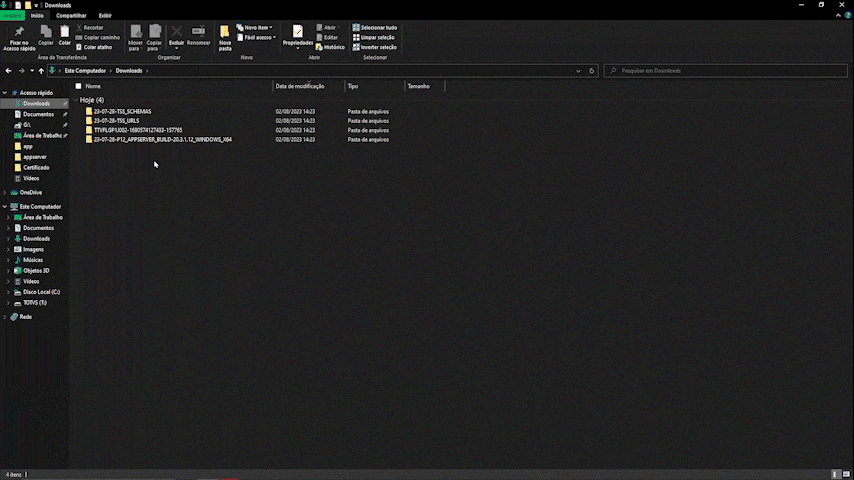Click Editar in ribbon

pyautogui.click(x=327, y=37)
